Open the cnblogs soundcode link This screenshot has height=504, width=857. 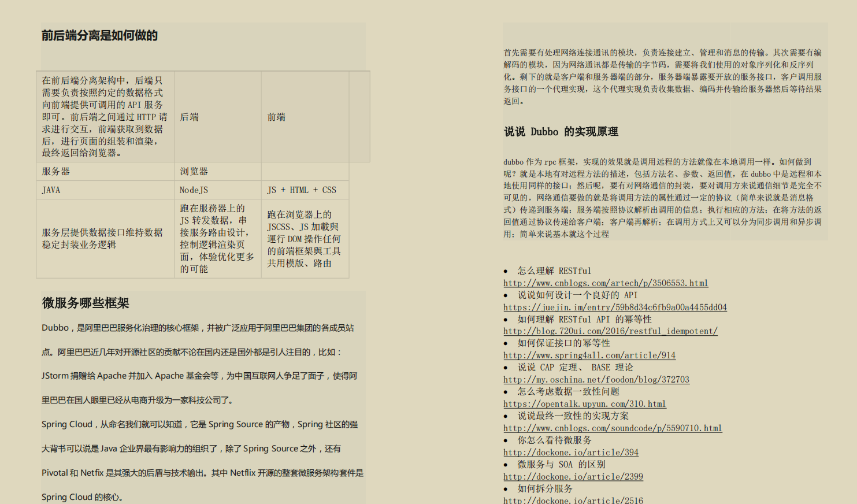(613, 428)
